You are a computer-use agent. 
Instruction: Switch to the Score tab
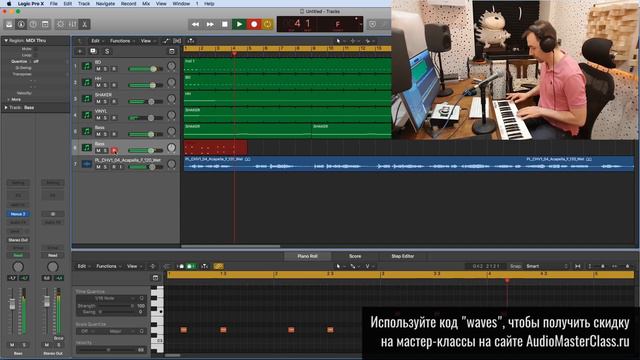[355, 256]
